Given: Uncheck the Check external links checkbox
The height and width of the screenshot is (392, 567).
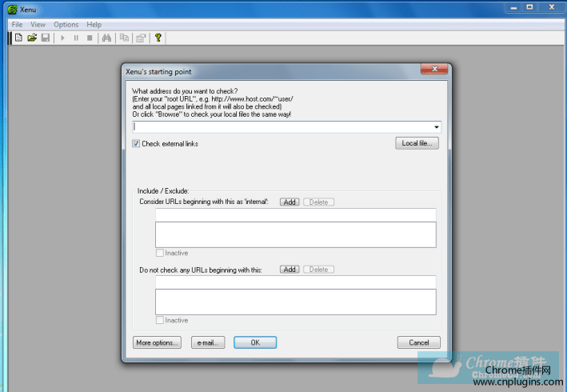Looking at the screenshot, I should (136, 143).
